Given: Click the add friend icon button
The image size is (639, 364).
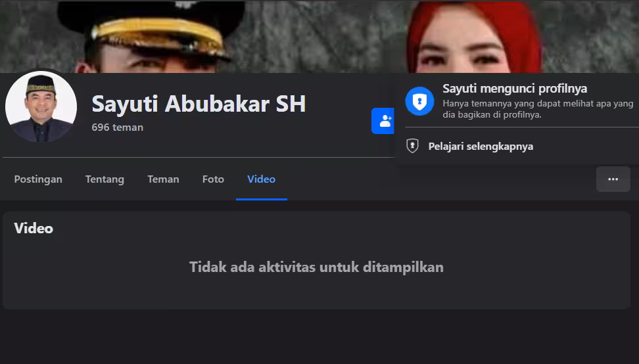Looking at the screenshot, I should click(x=383, y=121).
